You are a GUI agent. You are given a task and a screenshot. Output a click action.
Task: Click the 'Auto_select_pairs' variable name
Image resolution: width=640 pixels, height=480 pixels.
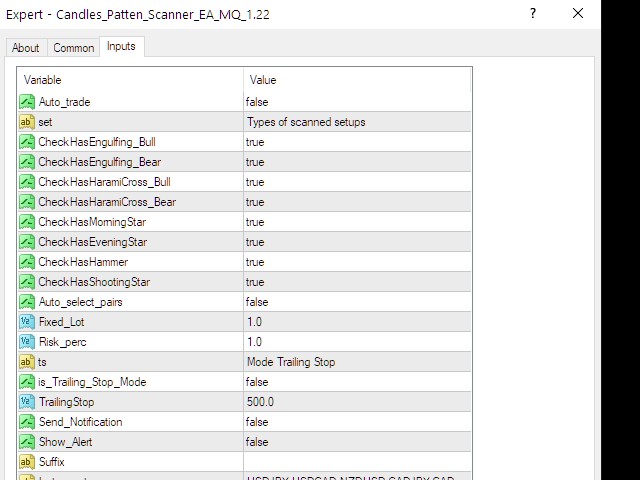(80, 302)
